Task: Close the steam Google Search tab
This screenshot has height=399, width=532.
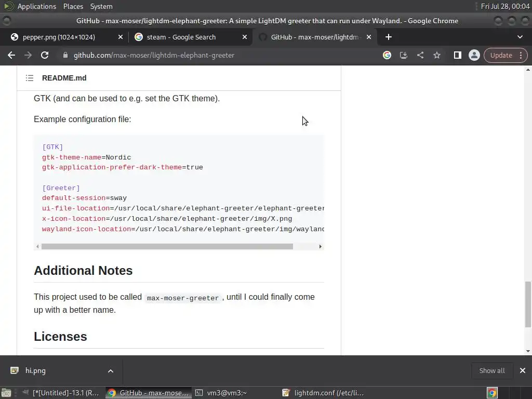Action: (245, 37)
